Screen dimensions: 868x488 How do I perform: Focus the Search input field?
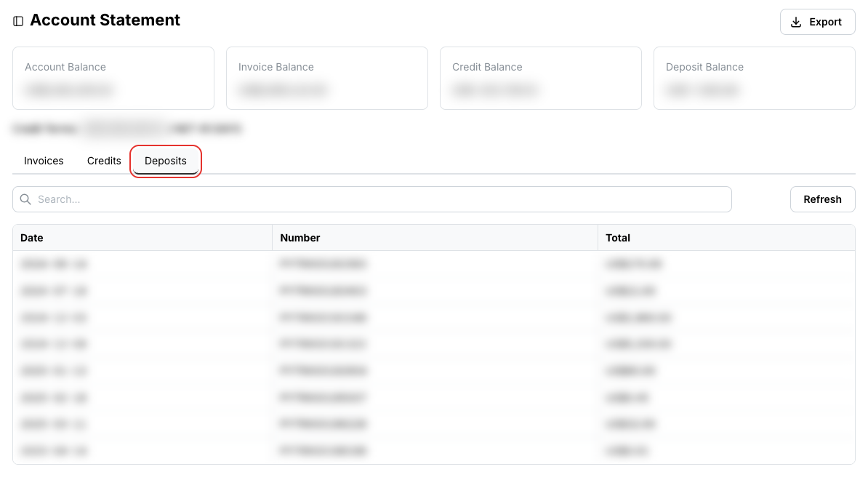point(372,199)
